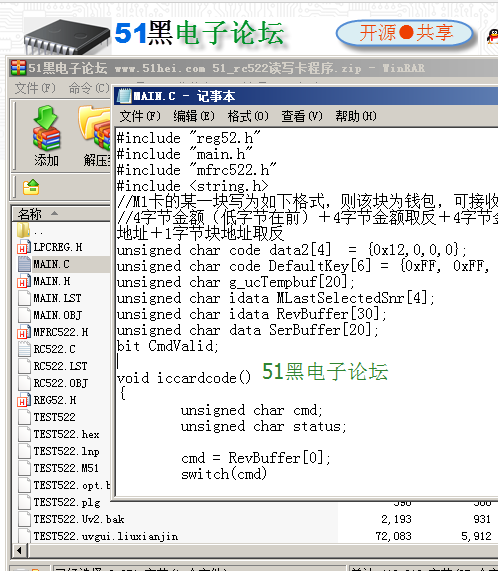
Task: Click the Notepad icon in title bar
Action: tap(124, 96)
